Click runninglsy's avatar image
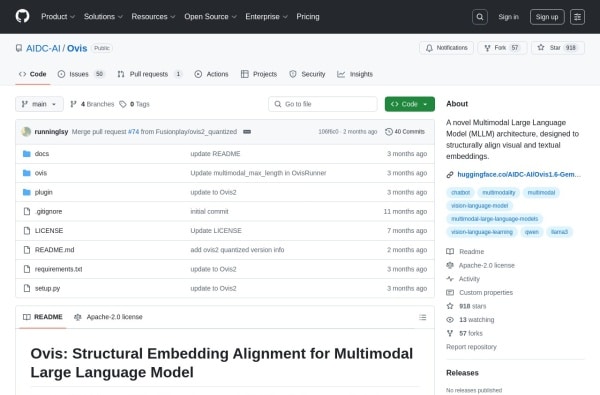This screenshot has height=395, width=600. [26, 132]
